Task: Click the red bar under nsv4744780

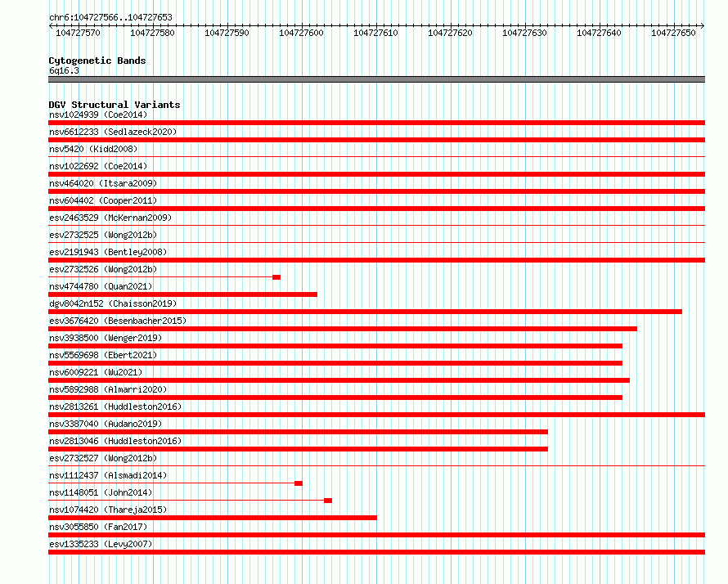Action: tap(182, 294)
